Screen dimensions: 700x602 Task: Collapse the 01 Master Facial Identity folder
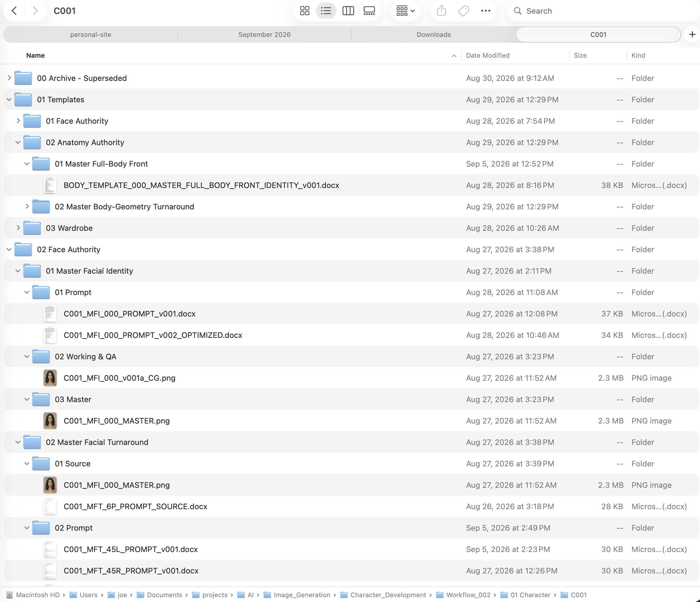(18, 271)
